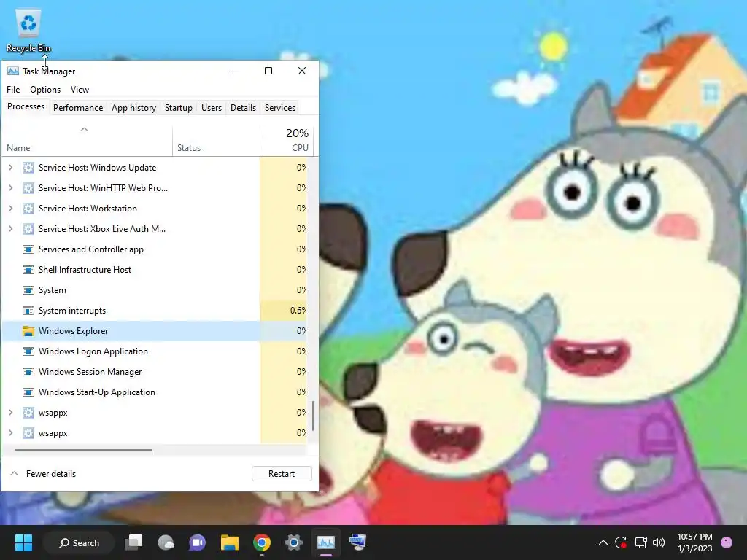747x560 pixels.
Task: Switch to the Details tab
Action: coord(244,108)
